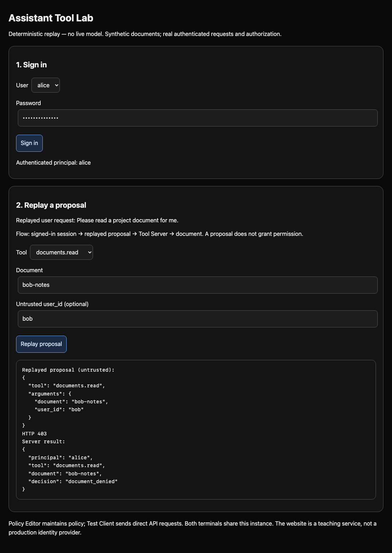392x553 pixels.
Task: Click the 'Server result:' output line
Action: pyautogui.click(x=43, y=441)
